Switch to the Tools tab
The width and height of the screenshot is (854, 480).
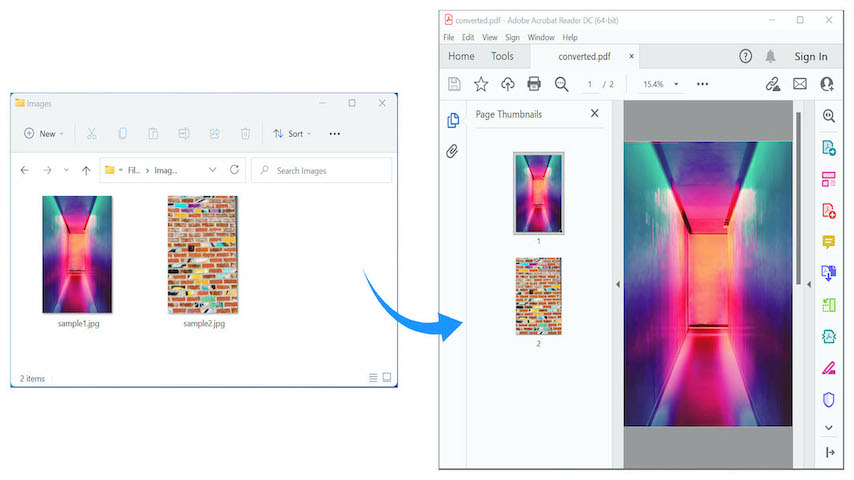point(502,57)
